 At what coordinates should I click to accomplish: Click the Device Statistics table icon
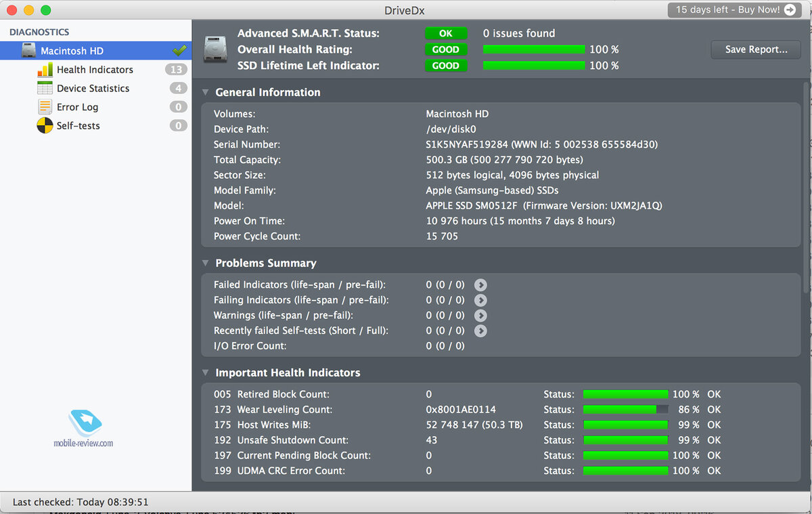(x=45, y=88)
